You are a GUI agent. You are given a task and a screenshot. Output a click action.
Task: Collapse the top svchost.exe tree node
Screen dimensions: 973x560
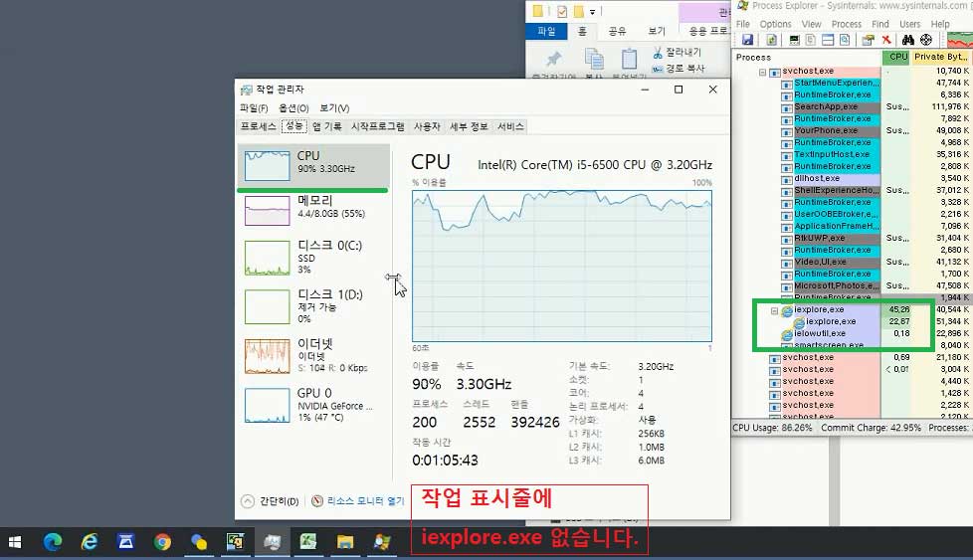coord(763,72)
